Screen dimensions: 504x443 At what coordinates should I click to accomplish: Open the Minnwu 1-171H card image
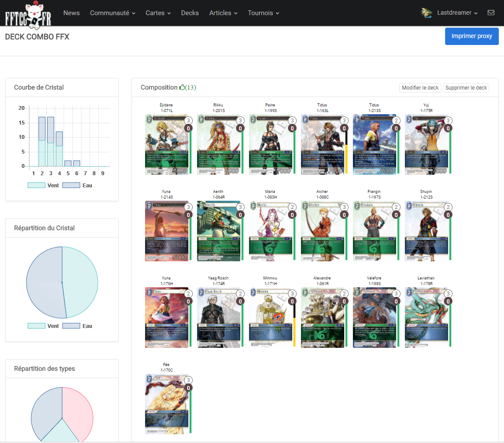tap(271, 318)
